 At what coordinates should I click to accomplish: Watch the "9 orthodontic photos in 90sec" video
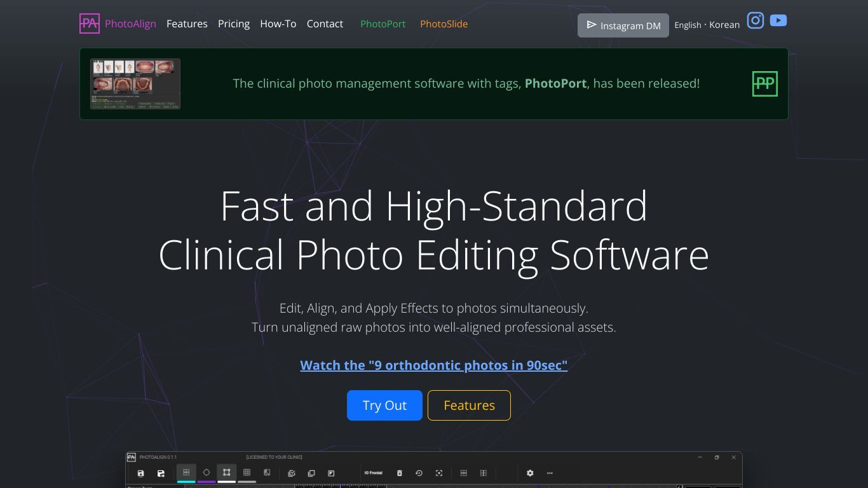pyautogui.click(x=434, y=365)
